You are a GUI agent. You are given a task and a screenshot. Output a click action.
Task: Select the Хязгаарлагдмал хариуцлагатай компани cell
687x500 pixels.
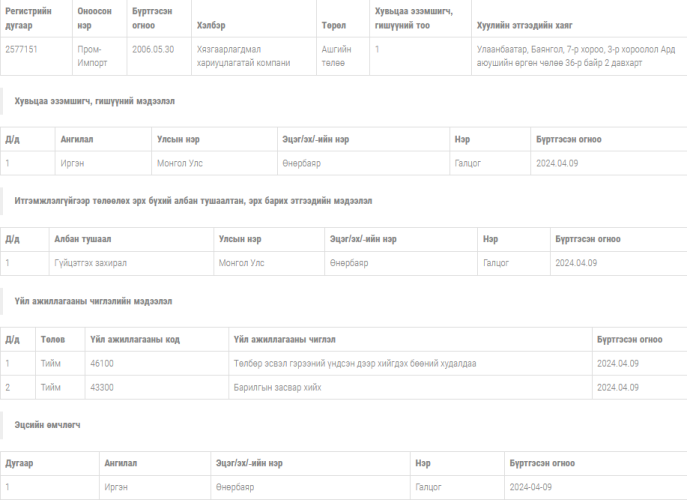pos(244,55)
